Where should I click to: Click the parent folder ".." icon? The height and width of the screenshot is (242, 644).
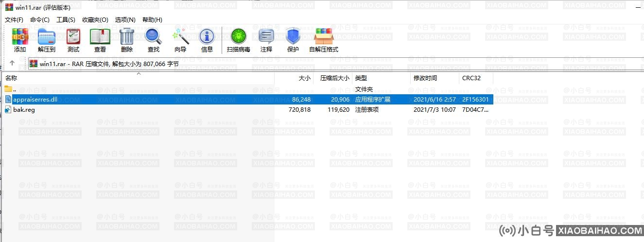[x=8, y=89]
